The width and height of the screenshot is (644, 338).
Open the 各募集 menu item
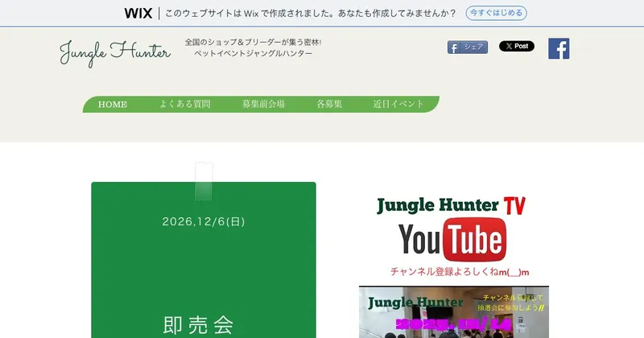329,104
